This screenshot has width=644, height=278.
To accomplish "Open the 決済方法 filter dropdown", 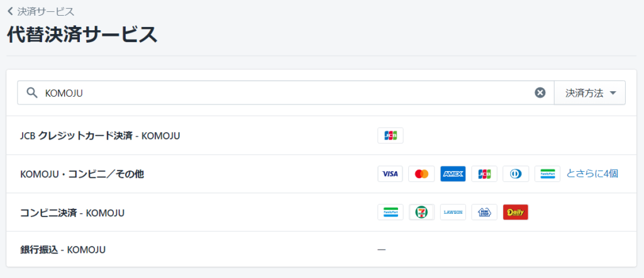I will click(590, 93).
